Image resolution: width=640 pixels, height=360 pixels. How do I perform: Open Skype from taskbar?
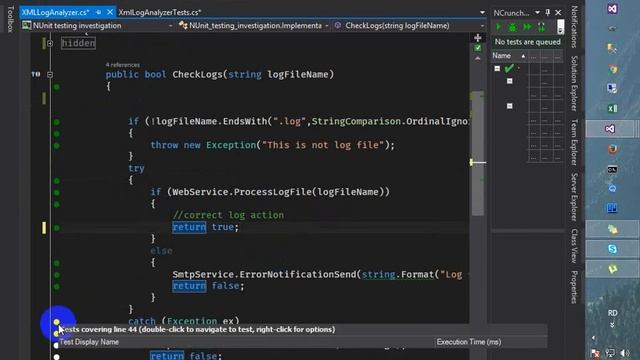click(612, 249)
